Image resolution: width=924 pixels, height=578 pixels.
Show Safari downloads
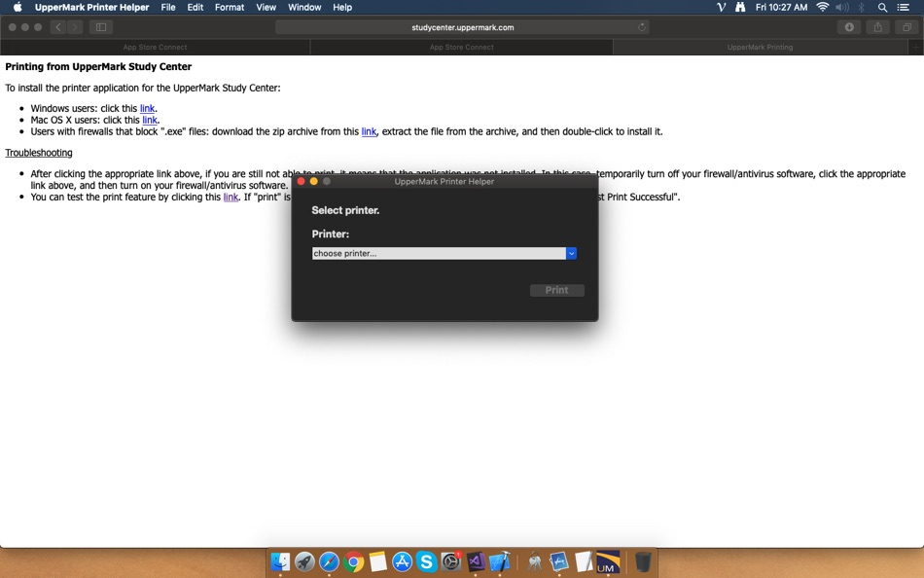tap(849, 27)
